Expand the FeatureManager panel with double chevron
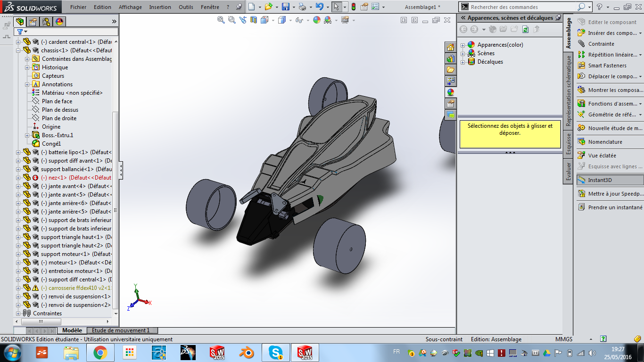 pyautogui.click(x=114, y=22)
